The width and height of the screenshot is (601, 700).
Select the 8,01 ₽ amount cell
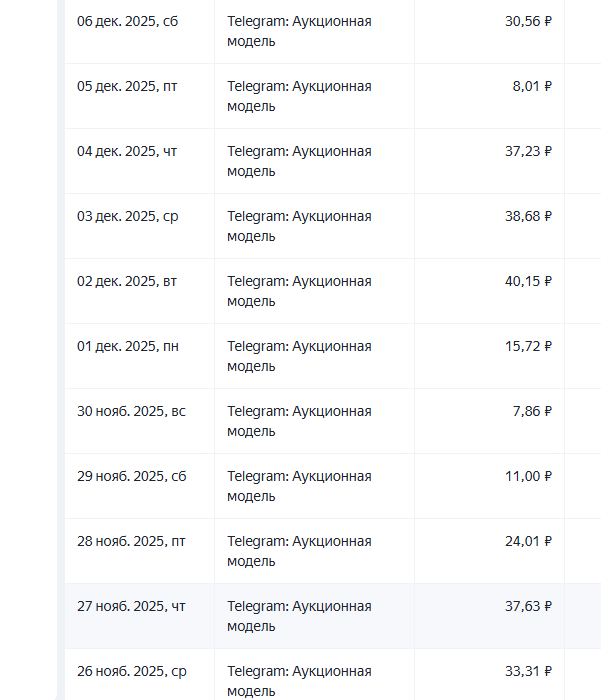[x=532, y=86]
